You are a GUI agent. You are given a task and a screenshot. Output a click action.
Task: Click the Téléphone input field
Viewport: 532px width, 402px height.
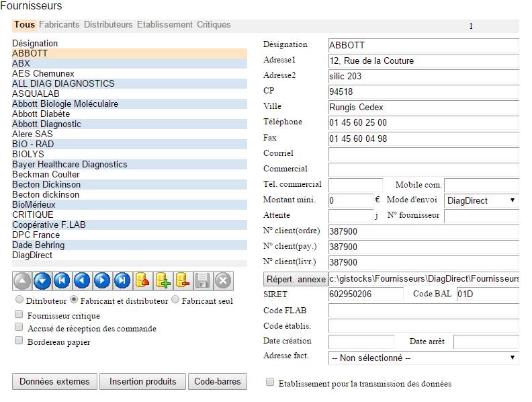point(423,123)
